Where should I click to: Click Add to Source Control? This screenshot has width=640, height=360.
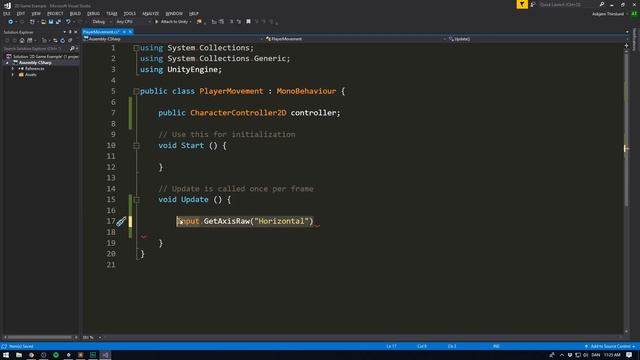pyautogui.click(x=610, y=346)
